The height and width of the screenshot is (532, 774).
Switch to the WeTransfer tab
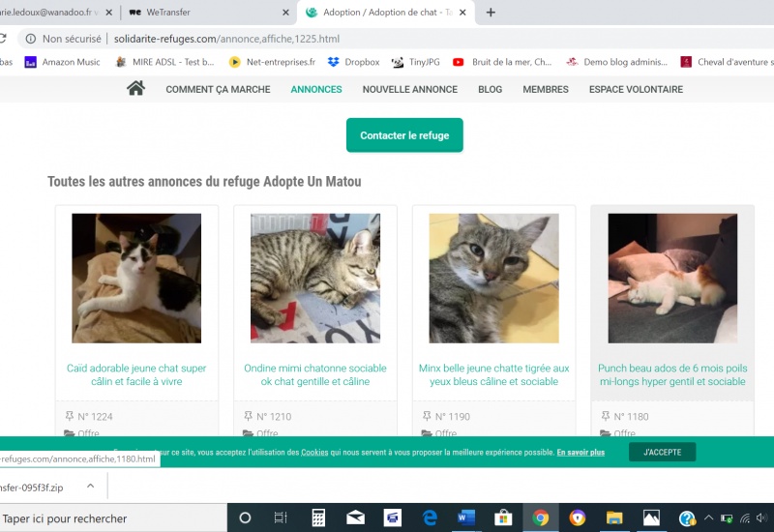(203, 13)
